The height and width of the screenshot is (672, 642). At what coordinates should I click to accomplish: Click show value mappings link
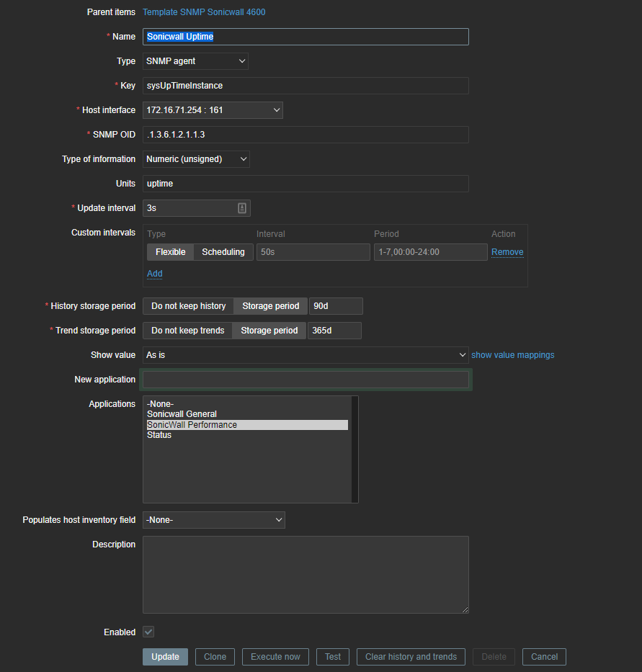pos(512,355)
